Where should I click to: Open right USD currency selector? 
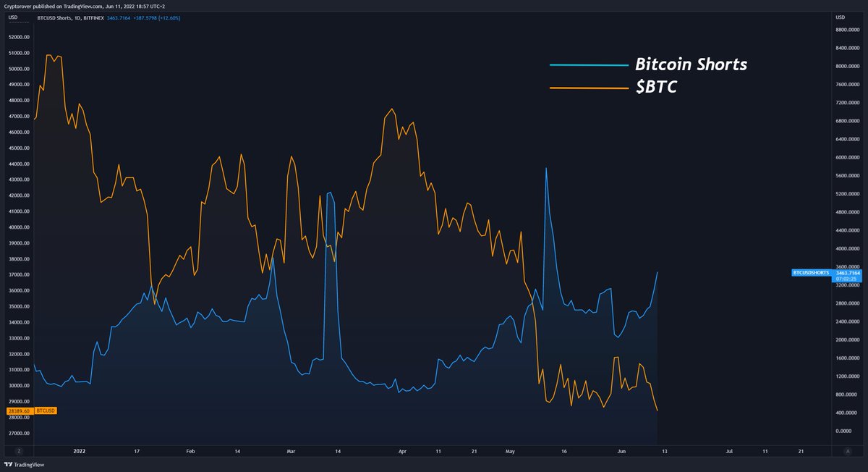click(x=841, y=17)
